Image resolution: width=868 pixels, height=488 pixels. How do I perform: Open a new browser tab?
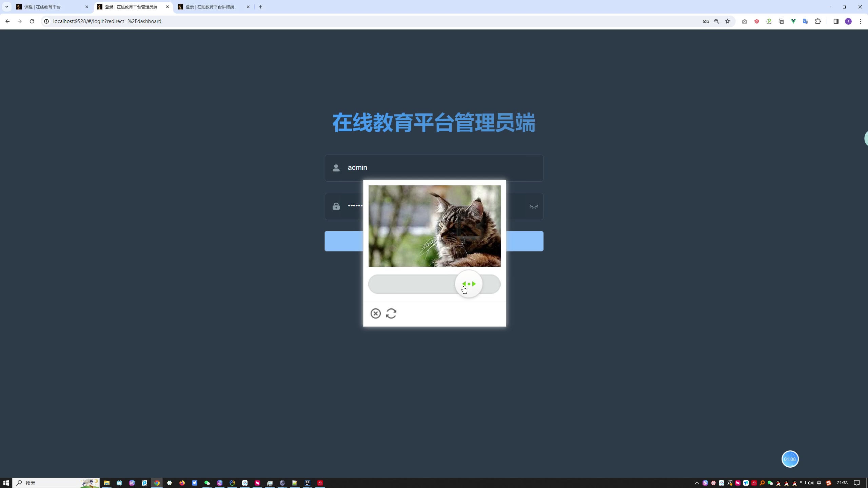point(260,7)
